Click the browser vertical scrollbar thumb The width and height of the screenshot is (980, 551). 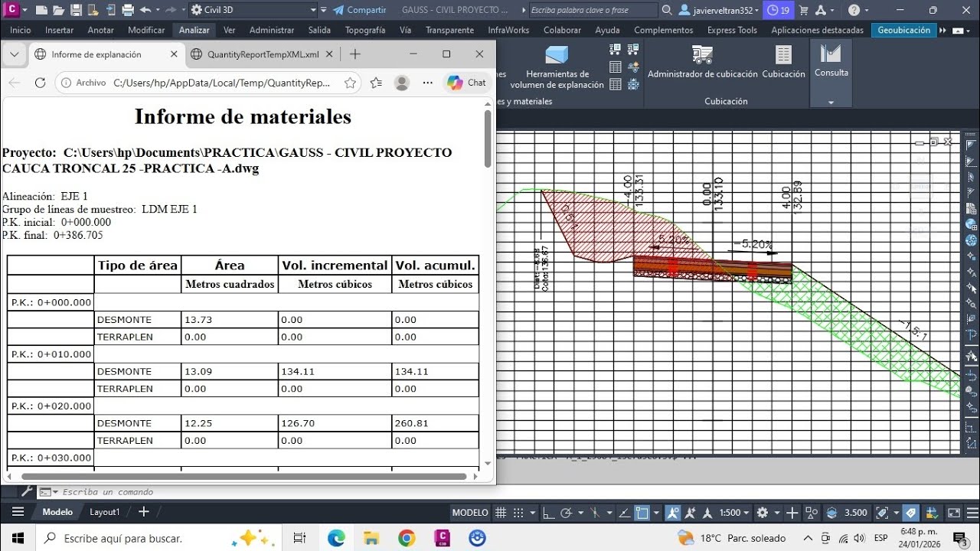(488, 139)
